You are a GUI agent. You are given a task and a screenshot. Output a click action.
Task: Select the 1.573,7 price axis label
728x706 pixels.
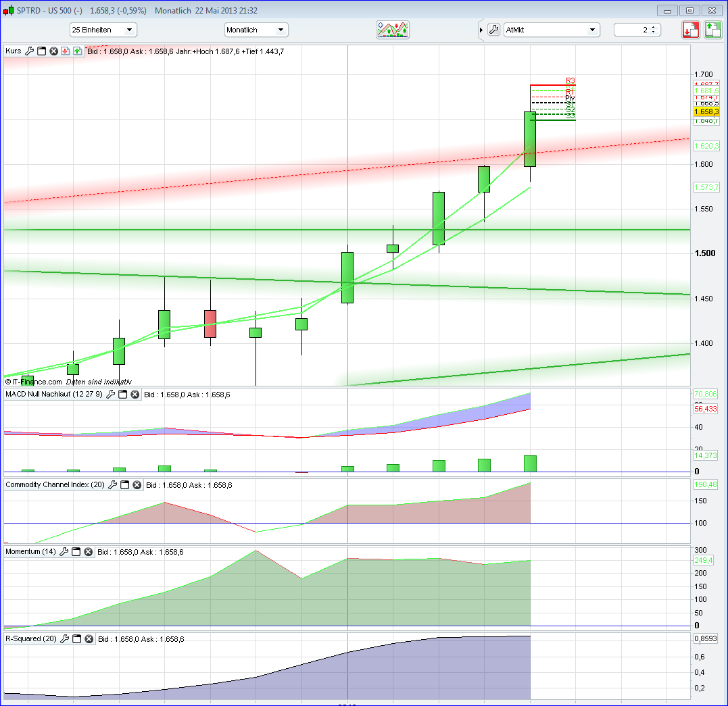(x=706, y=188)
